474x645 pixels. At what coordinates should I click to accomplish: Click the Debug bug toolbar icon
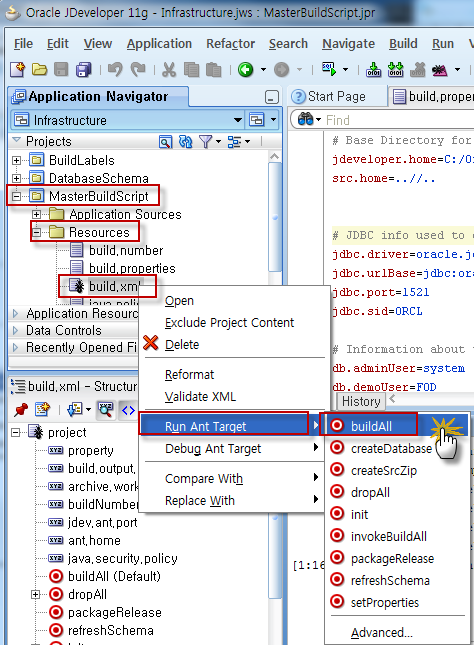(439, 70)
